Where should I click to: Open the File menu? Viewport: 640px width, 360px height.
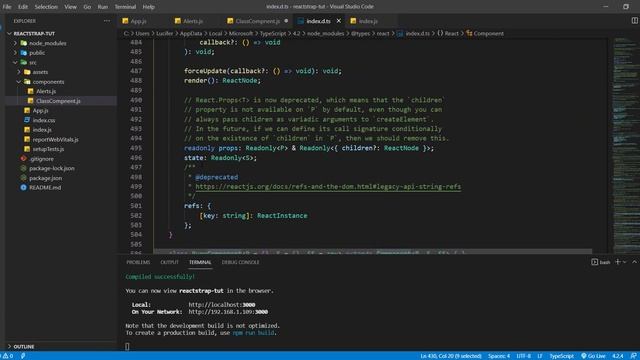point(7,7)
